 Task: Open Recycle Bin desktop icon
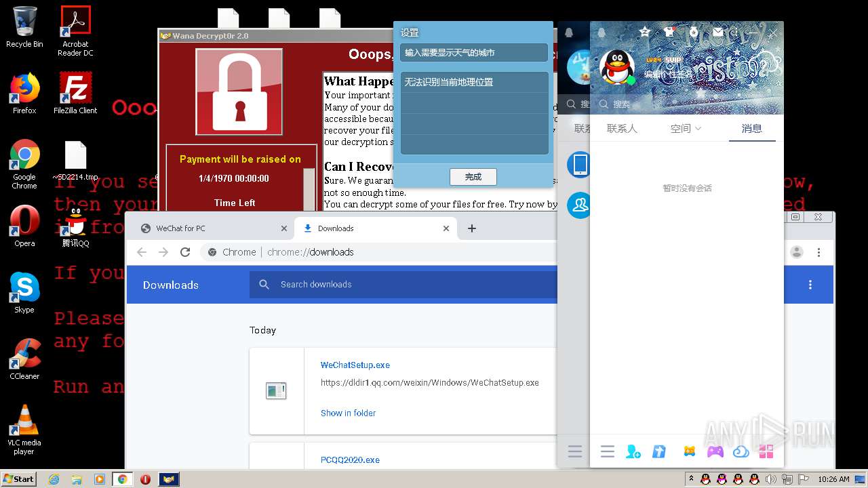click(x=24, y=27)
